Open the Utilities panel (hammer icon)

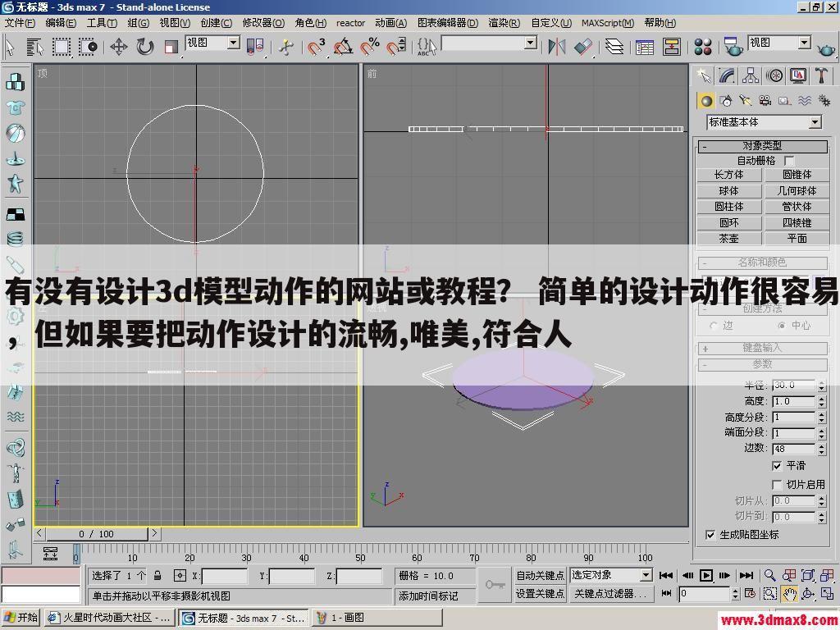pos(822,75)
